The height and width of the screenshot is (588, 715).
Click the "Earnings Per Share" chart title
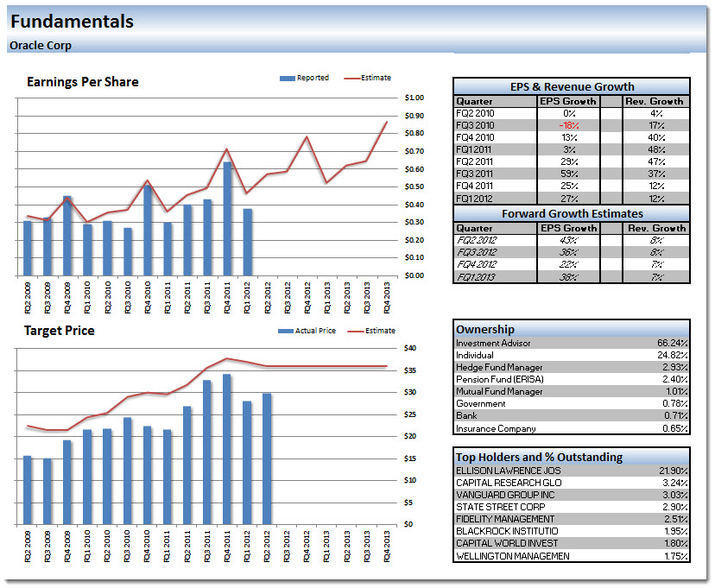click(83, 82)
